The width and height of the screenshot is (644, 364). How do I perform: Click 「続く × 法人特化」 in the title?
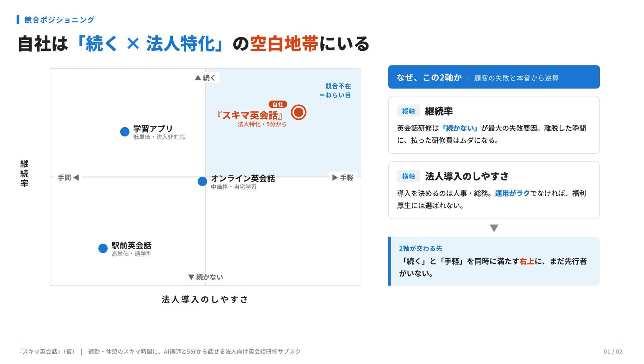149,43
